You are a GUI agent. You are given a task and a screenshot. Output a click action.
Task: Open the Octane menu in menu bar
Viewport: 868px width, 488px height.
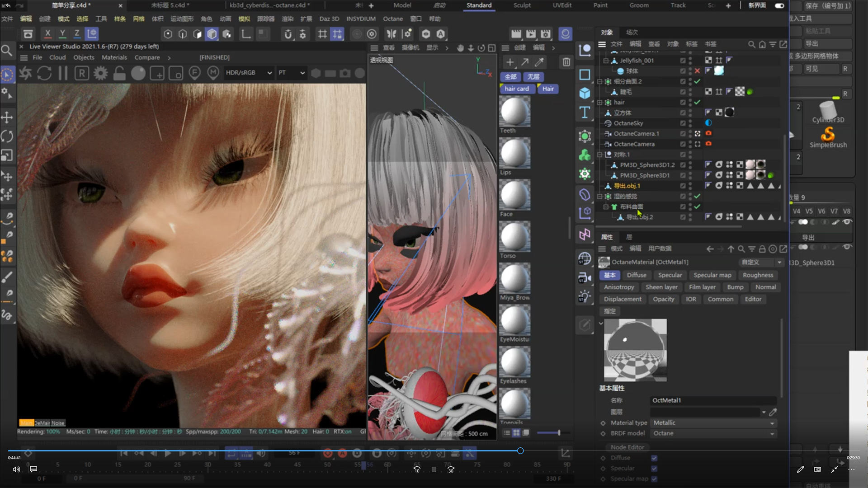(392, 19)
